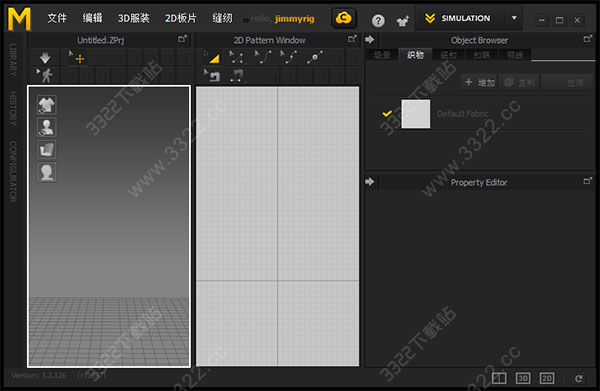The height and width of the screenshot is (391, 600).
Task: Click the walking avatar motion tool
Action: (45, 75)
